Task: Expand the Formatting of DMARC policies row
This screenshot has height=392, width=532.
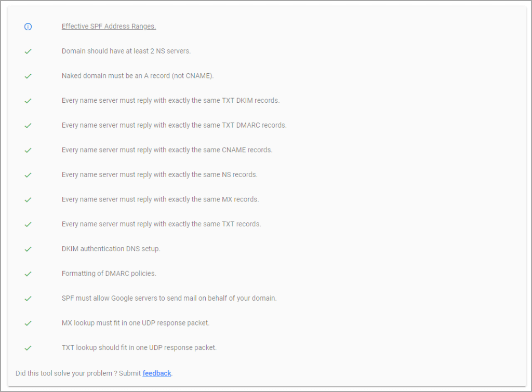Action: pos(109,274)
